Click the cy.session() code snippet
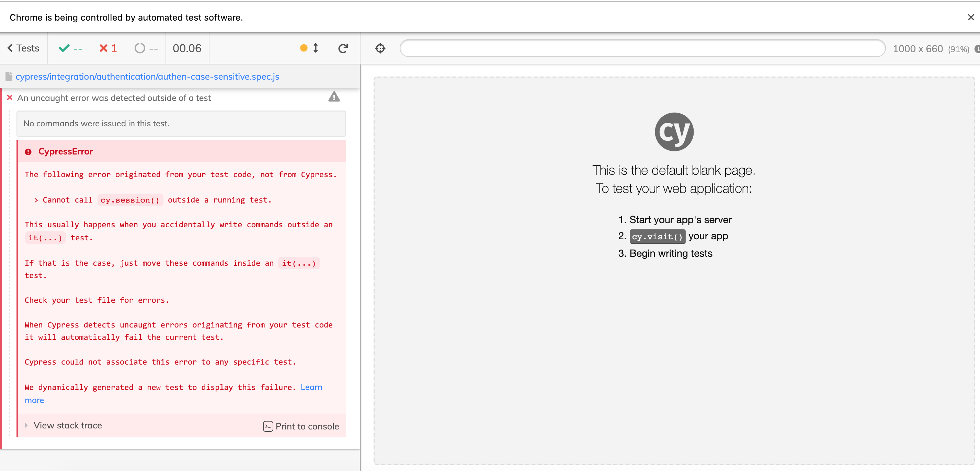 pos(130,200)
